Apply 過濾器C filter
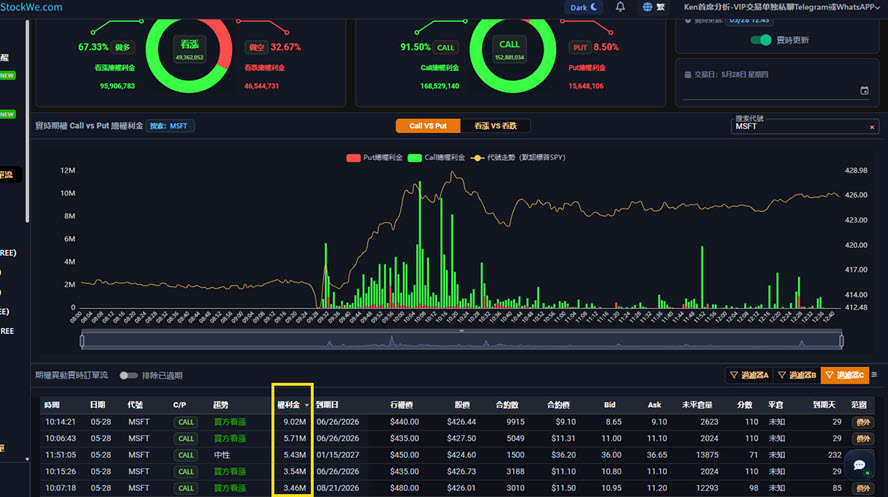The height and width of the screenshot is (497, 888). click(844, 375)
